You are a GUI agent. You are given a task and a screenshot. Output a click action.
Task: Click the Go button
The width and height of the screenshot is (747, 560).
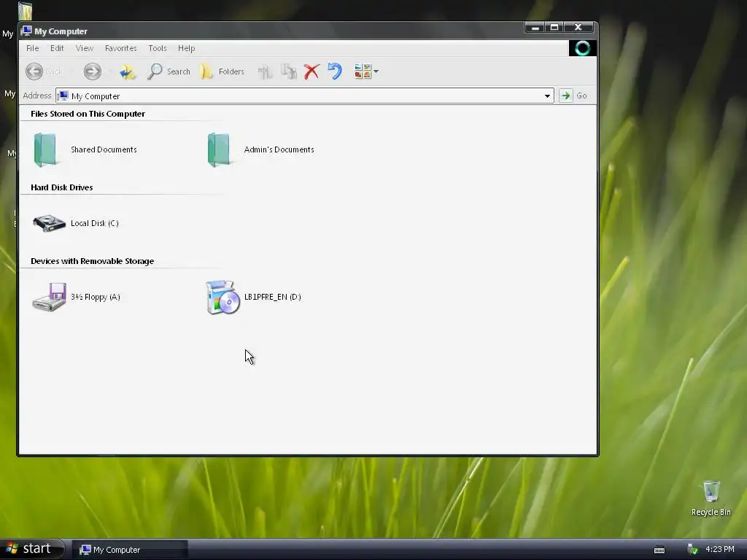tap(573, 96)
